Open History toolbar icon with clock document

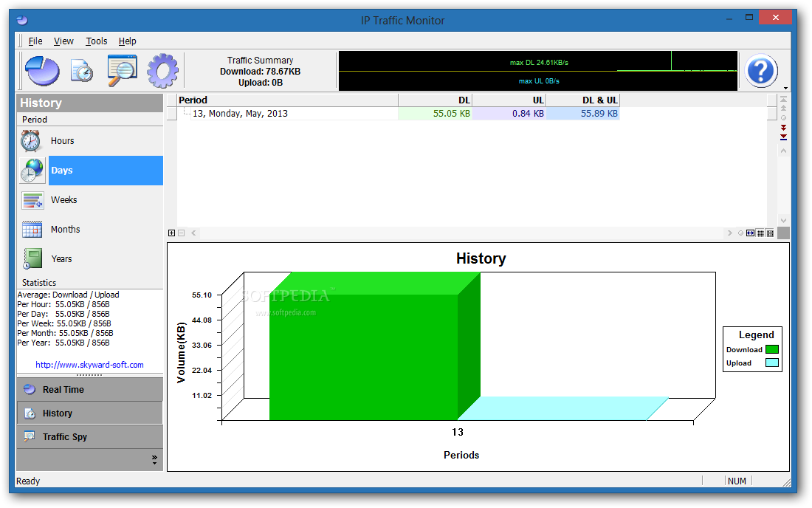click(82, 71)
